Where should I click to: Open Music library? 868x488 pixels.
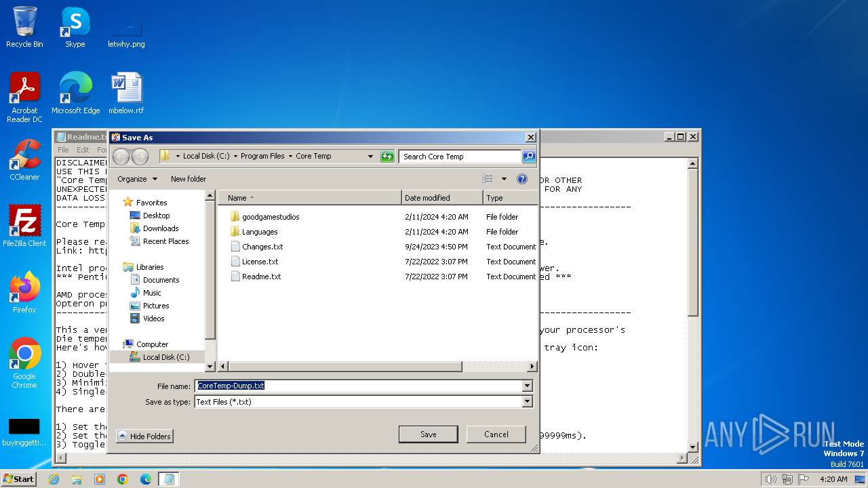[152, 293]
